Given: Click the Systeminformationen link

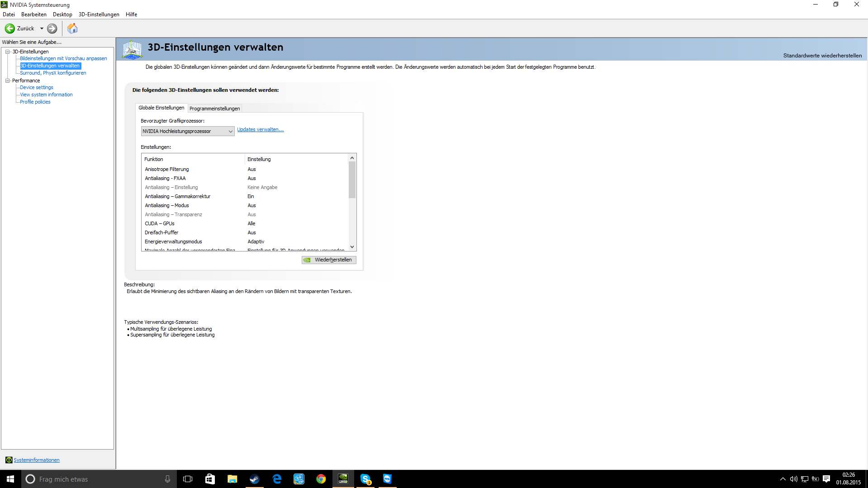Looking at the screenshot, I should [x=37, y=460].
